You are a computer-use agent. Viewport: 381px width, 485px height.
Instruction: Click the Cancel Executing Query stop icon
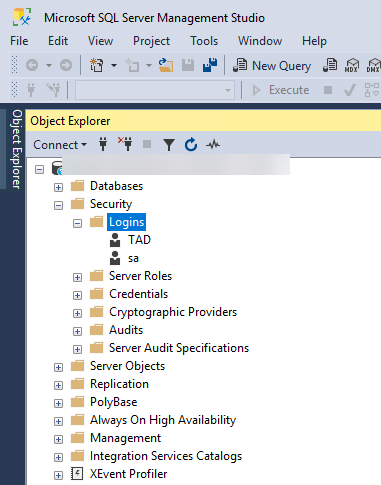coord(328,90)
